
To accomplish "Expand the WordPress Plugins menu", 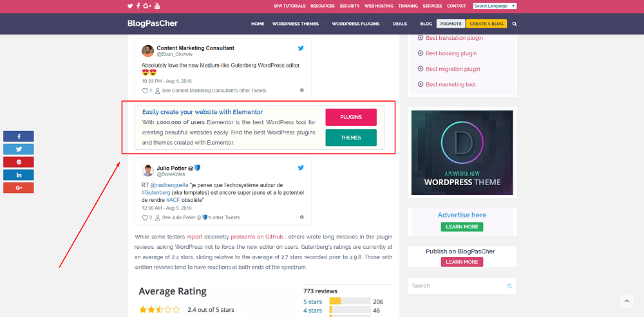I will (x=357, y=24).
